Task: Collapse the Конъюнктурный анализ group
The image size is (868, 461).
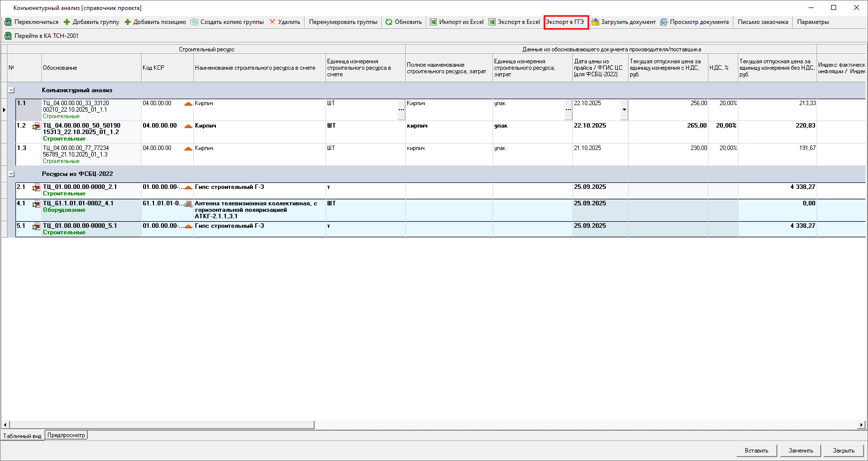Action: point(11,90)
